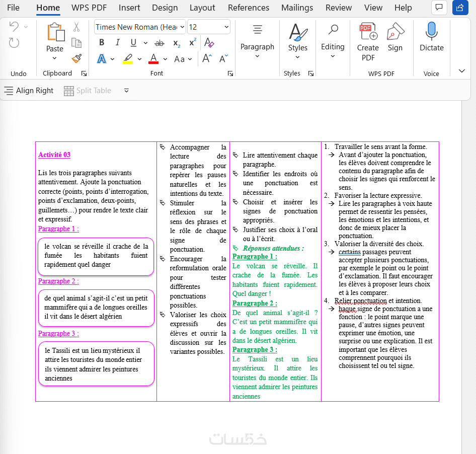This screenshot has height=454, width=476.
Task: Open the font size dropdown
Action: pos(226,27)
